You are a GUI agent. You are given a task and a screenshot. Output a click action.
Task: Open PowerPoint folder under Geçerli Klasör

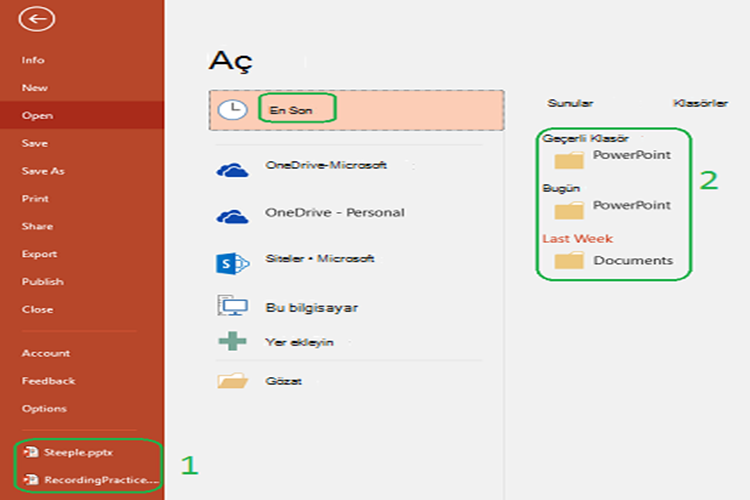click(x=632, y=155)
